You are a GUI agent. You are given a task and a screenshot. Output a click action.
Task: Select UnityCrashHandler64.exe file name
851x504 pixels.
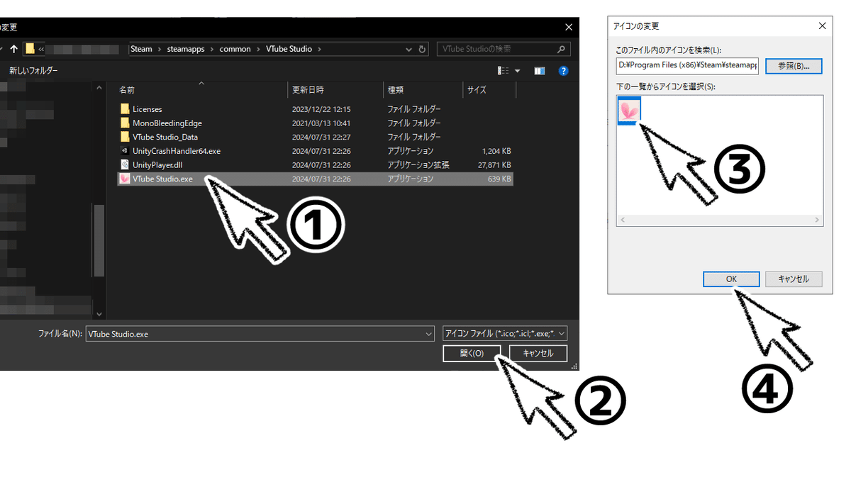tap(177, 151)
